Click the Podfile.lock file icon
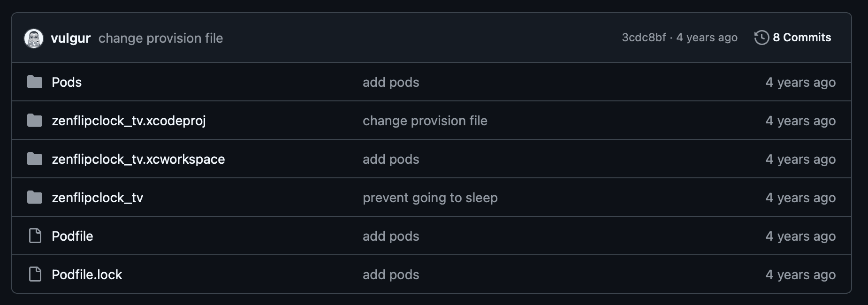This screenshot has width=868, height=305. pos(35,274)
